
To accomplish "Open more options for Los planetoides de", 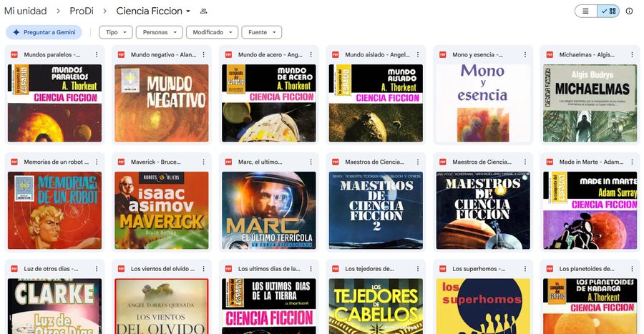I will pos(632,269).
